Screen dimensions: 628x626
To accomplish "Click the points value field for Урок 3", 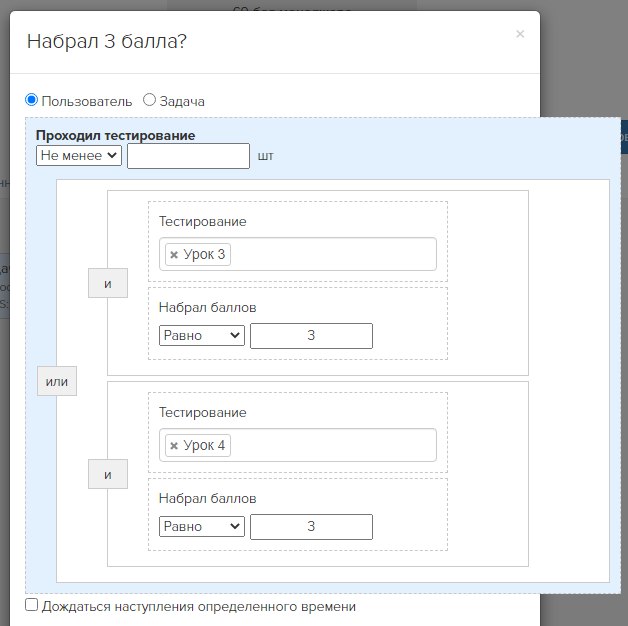I will [x=311, y=336].
